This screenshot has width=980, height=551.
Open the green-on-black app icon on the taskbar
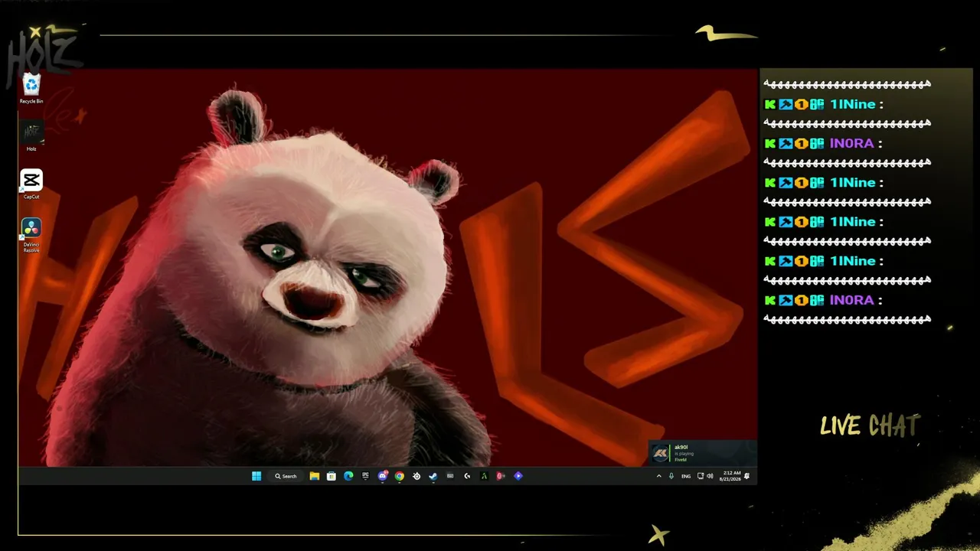(484, 476)
